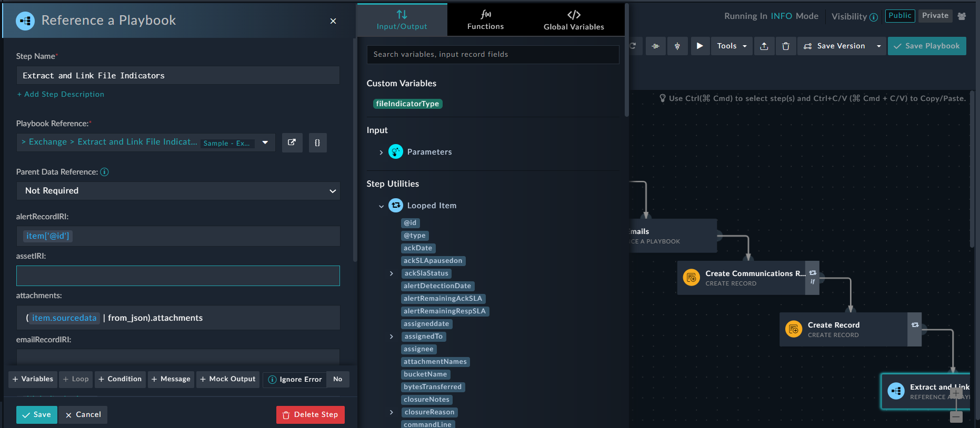Image resolution: width=980 pixels, height=428 pixels.
Task: Save the step with Save button
Action: 37,415
